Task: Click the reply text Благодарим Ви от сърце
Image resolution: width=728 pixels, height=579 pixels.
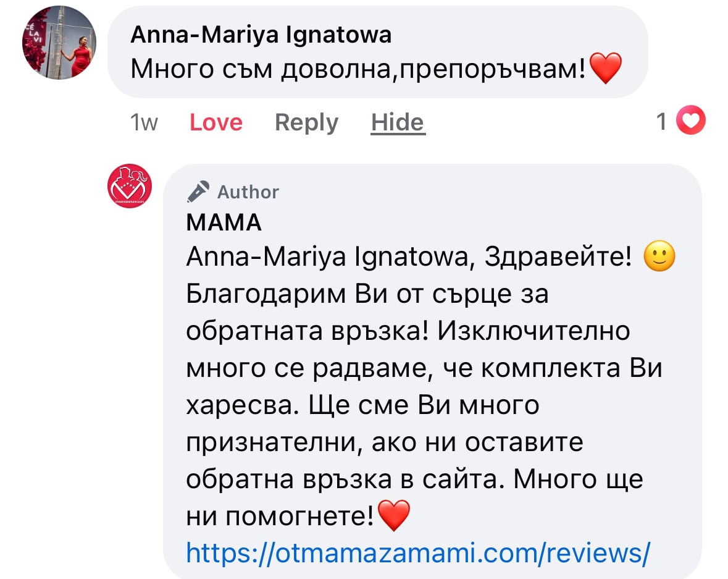Action: click(x=367, y=294)
